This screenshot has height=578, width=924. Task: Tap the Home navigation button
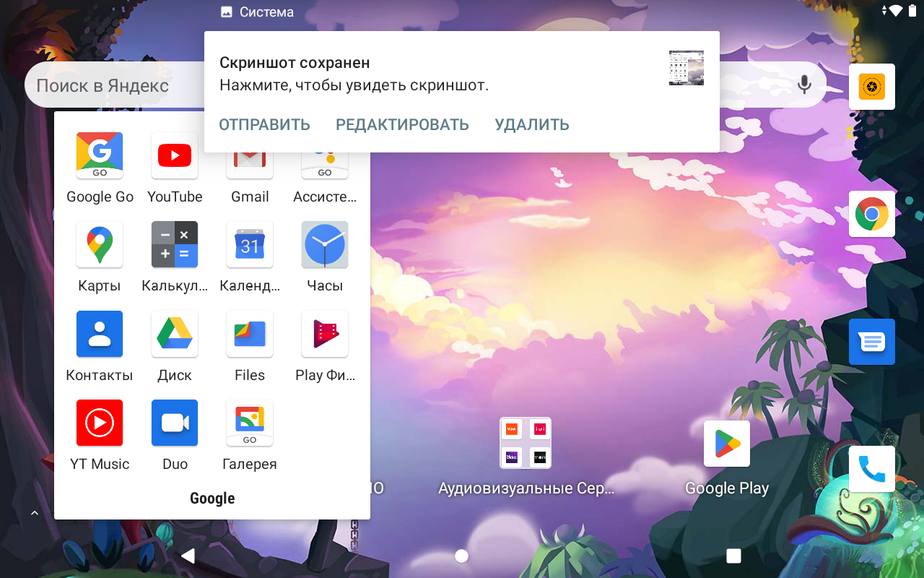pos(462,556)
